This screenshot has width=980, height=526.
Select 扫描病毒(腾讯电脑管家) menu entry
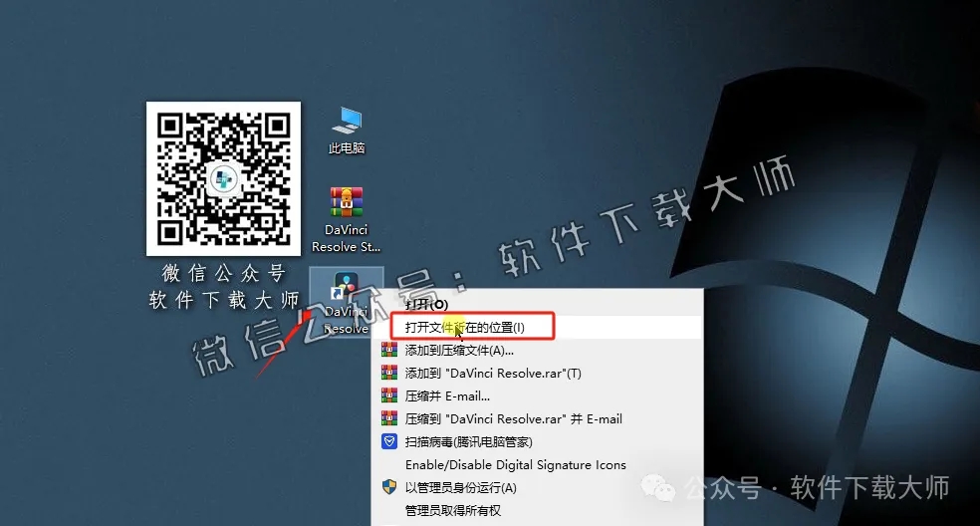(x=468, y=441)
